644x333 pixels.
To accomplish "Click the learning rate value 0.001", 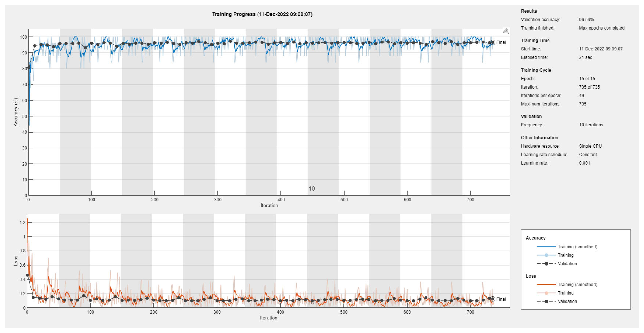I will (x=584, y=163).
